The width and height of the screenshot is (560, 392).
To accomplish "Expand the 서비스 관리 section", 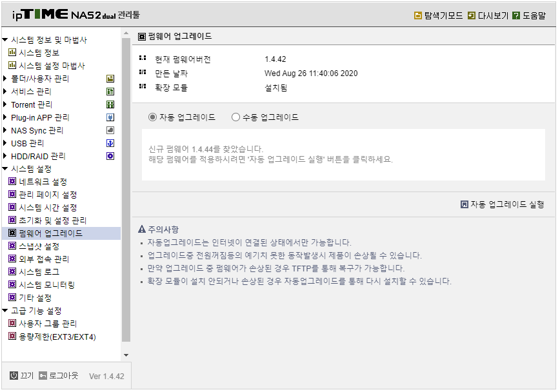I will tap(5, 92).
